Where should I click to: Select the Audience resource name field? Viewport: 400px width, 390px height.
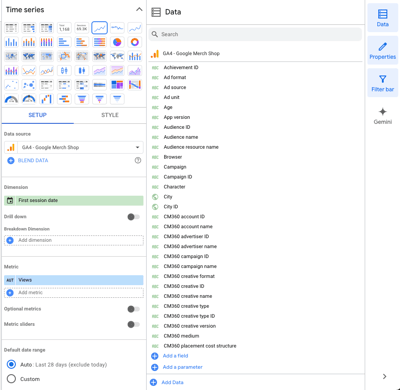click(191, 147)
